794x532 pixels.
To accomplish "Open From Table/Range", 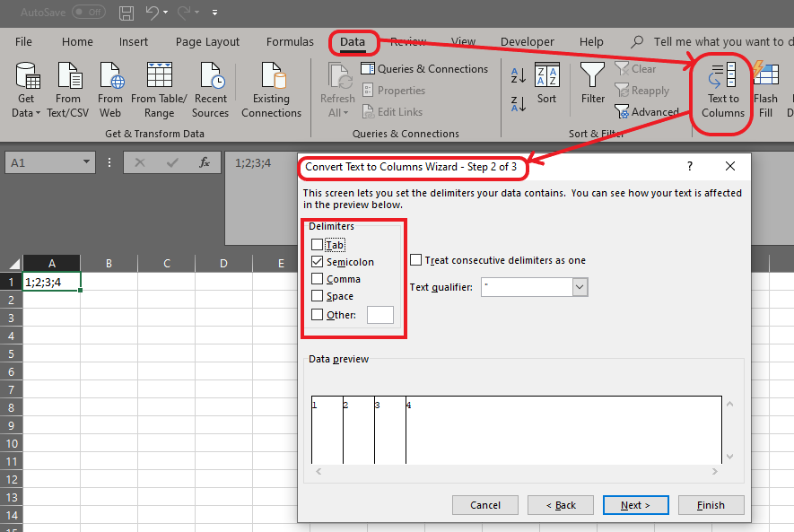I will (x=159, y=90).
